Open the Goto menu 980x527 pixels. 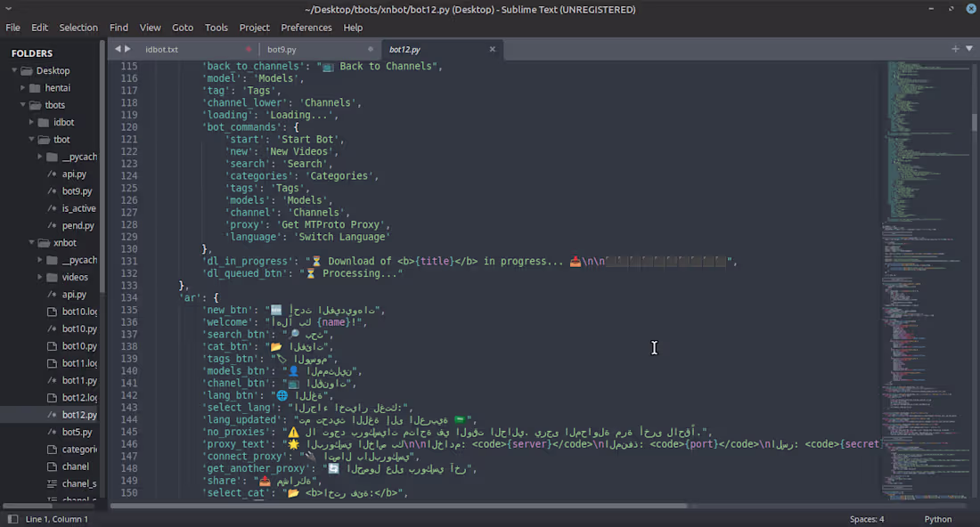pyautogui.click(x=183, y=28)
